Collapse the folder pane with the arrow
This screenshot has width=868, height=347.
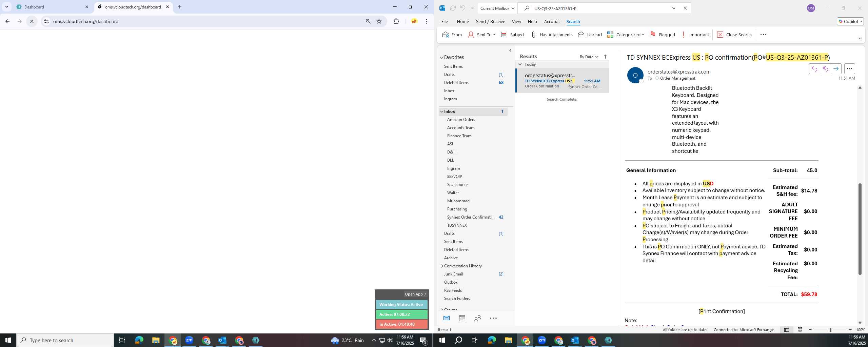(510, 50)
